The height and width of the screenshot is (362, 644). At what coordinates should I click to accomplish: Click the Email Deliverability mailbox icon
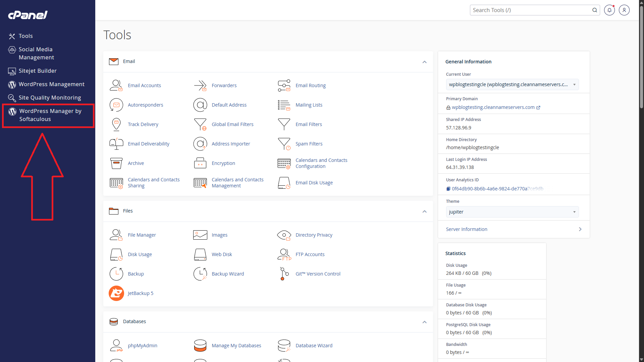tap(116, 144)
